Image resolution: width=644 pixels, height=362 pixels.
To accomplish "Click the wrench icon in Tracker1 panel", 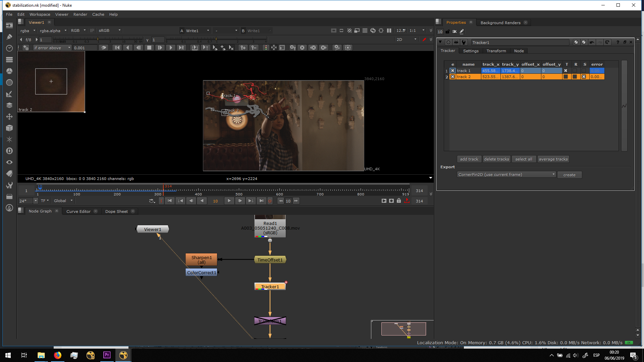I will [x=464, y=42].
